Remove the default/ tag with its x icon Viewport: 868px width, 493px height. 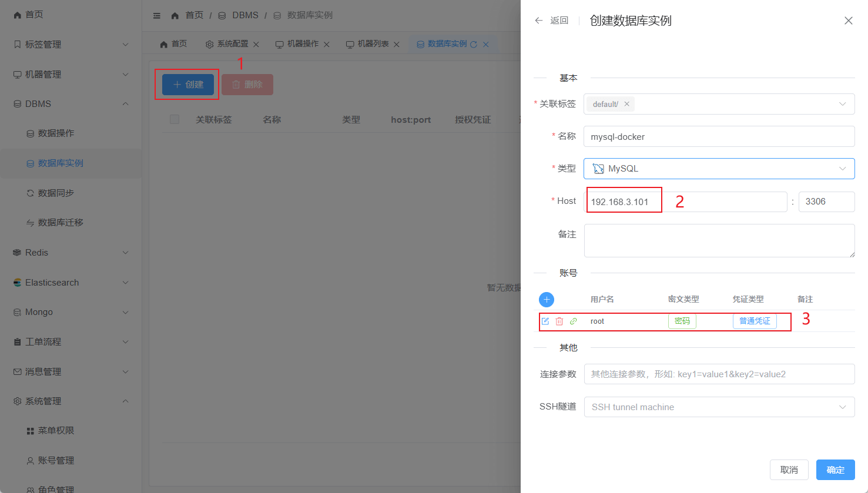coord(627,104)
